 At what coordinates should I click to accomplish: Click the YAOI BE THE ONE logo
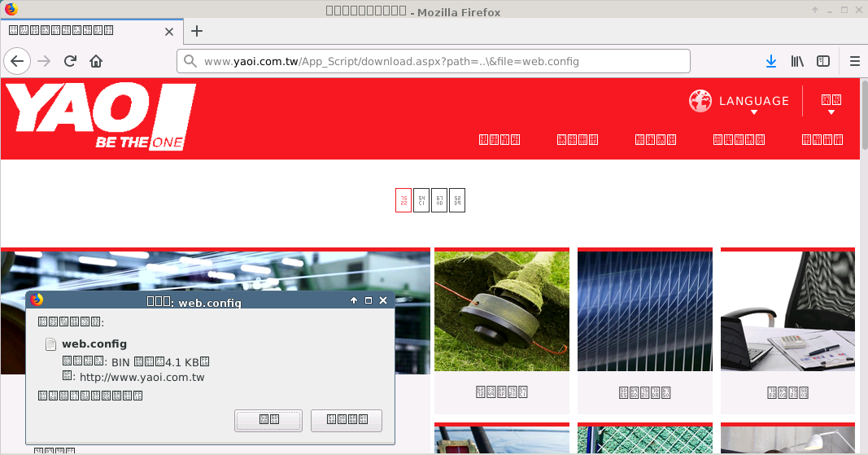pos(100,117)
